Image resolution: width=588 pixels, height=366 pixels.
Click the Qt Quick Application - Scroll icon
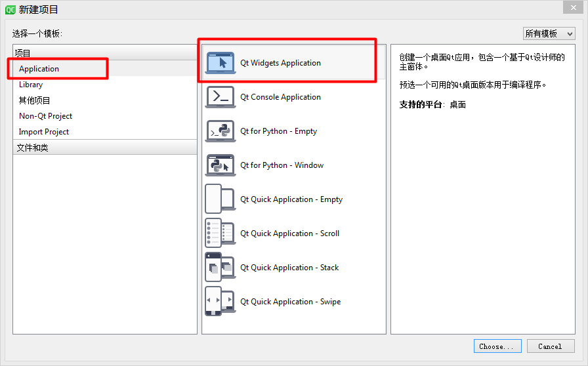click(220, 233)
